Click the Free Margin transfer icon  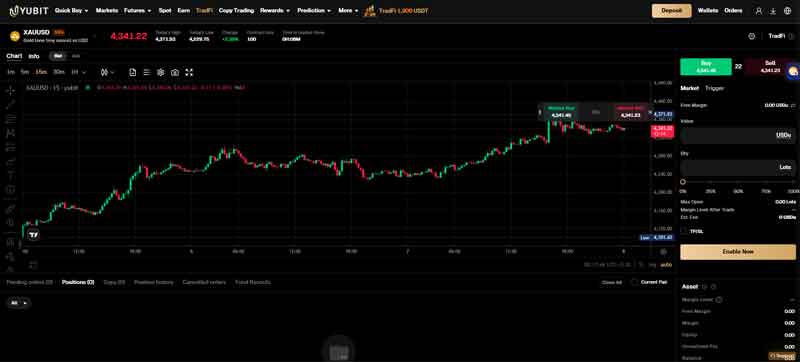tap(792, 105)
